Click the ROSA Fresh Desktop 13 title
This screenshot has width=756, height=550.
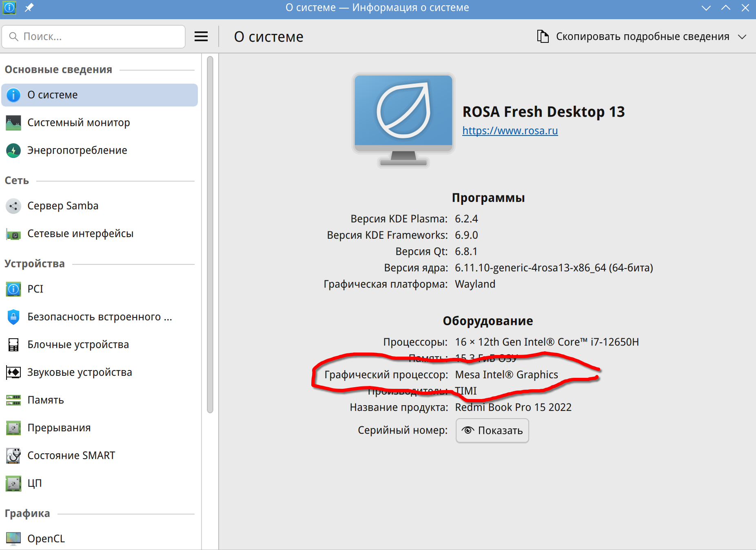[543, 112]
